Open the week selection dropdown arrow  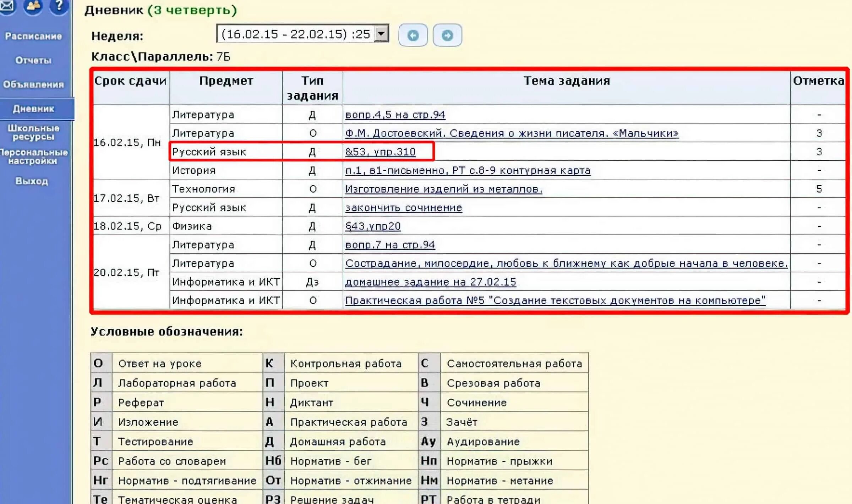tap(382, 34)
